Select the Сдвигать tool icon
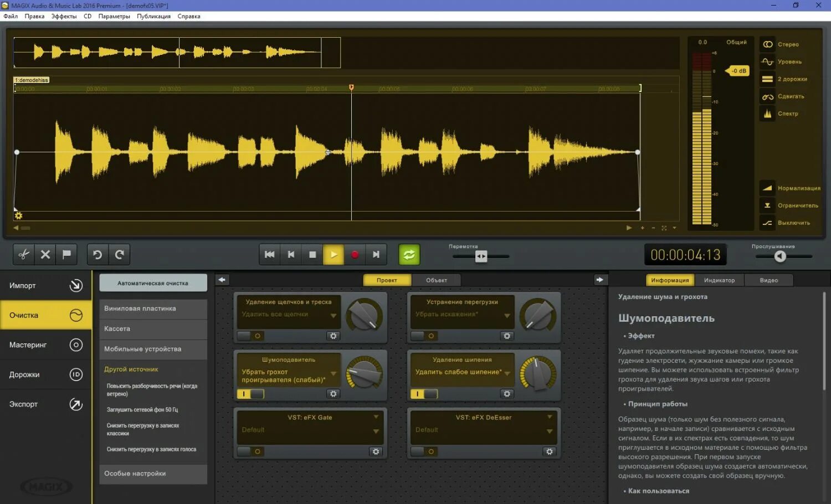Image resolution: width=831 pixels, height=504 pixels. coord(767,96)
